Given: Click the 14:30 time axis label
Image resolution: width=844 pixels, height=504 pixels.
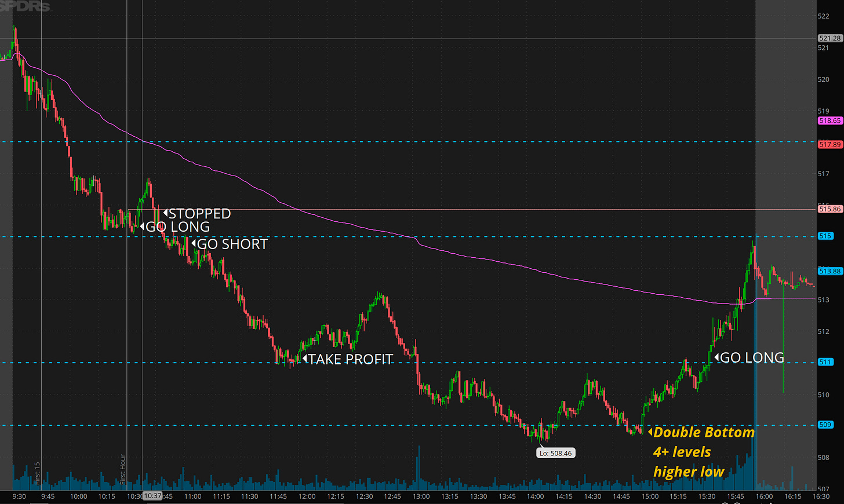Looking at the screenshot, I should coord(592,496).
